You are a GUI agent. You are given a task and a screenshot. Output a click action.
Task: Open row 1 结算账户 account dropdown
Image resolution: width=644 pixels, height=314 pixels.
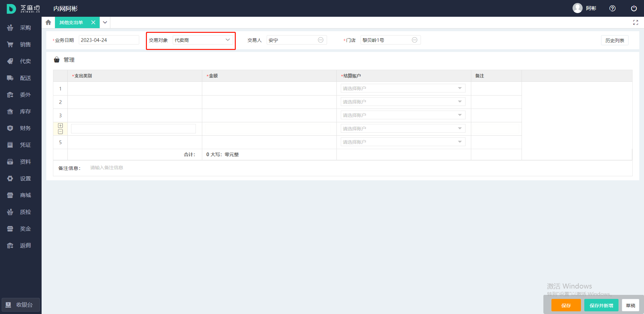pyautogui.click(x=403, y=88)
